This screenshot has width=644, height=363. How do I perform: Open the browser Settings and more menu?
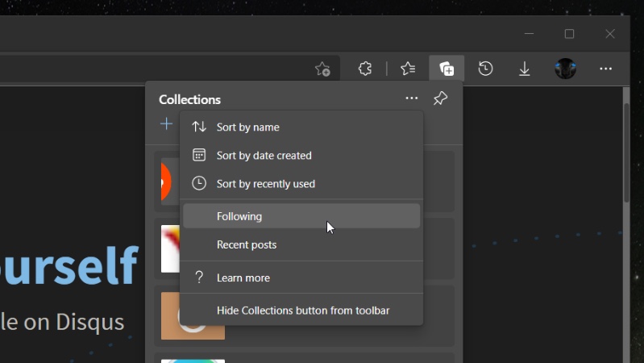(605, 69)
